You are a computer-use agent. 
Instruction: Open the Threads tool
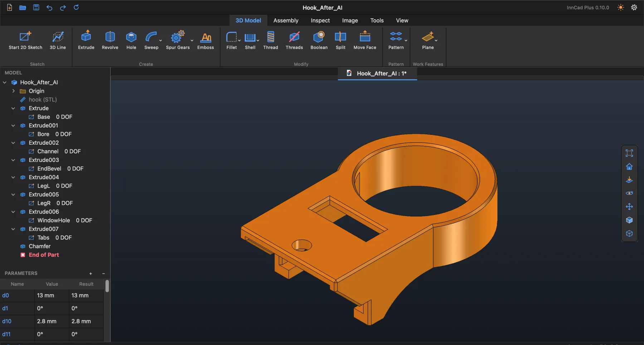(294, 40)
